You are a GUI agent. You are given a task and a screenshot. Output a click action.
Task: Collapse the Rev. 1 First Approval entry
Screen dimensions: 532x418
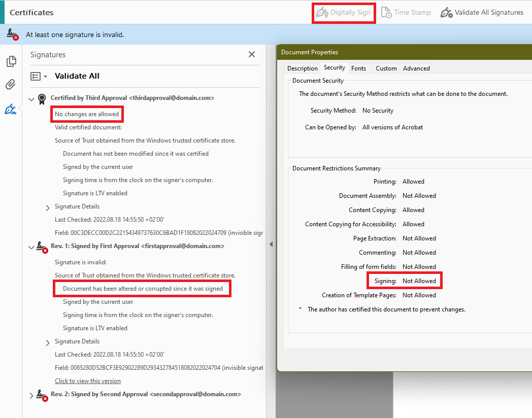click(x=31, y=247)
